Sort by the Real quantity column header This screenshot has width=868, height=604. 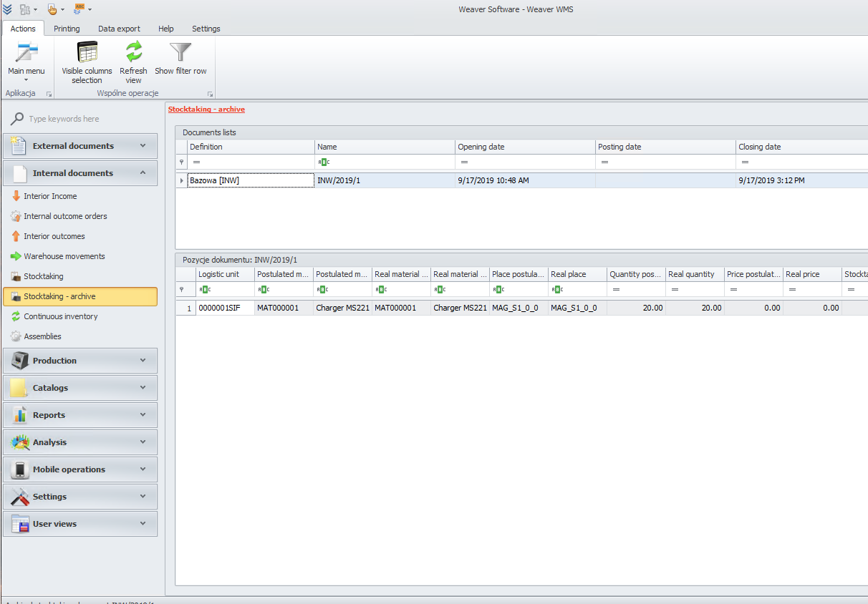click(x=694, y=274)
